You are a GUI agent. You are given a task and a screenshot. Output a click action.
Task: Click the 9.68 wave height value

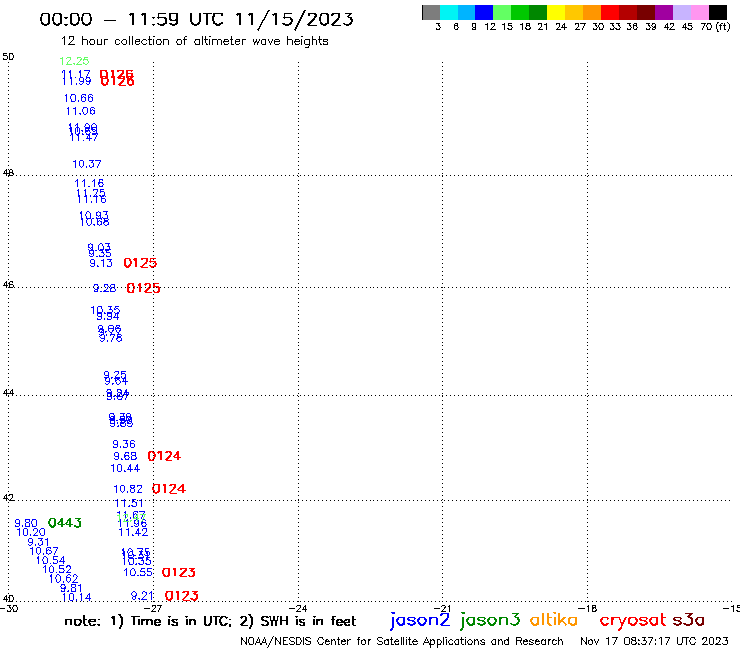[x=125, y=456]
